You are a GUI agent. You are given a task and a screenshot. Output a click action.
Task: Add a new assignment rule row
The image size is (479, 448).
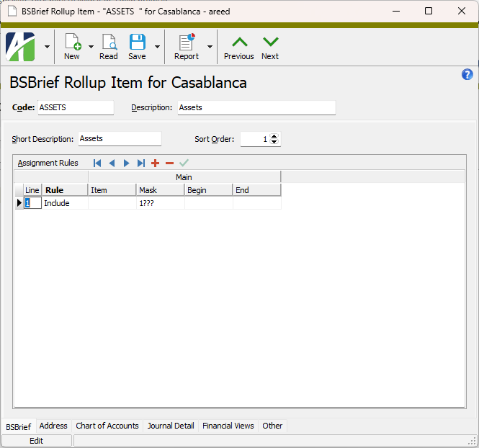155,163
